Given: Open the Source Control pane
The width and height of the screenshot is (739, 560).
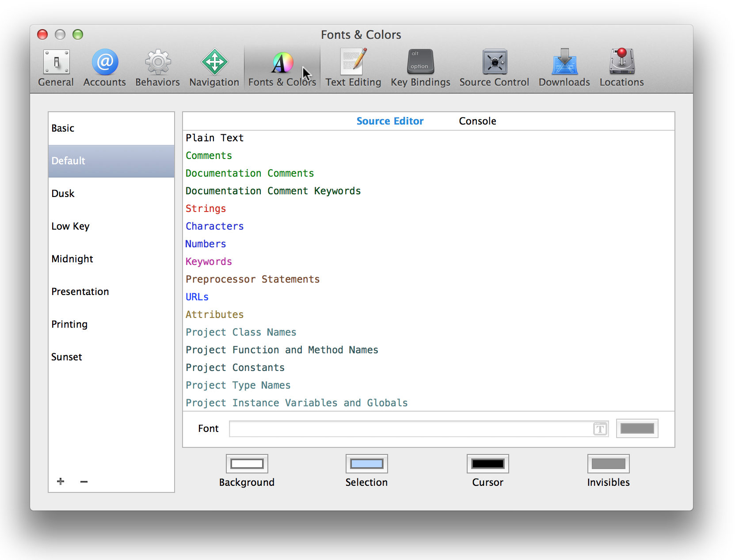Looking at the screenshot, I should coord(494,68).
